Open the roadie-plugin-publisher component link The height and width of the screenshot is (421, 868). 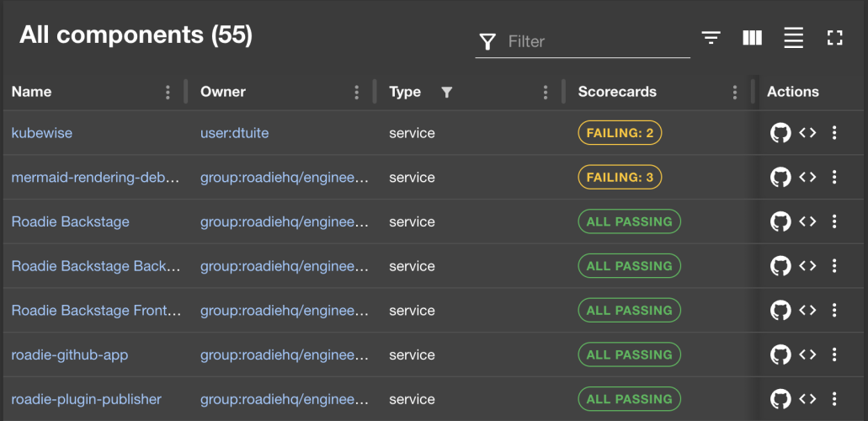(x=87, y=399)
